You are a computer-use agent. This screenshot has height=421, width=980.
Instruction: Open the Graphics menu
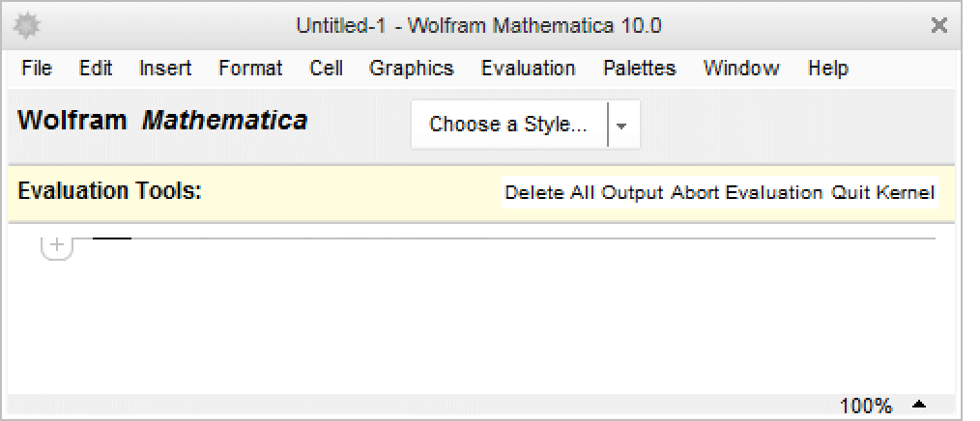click(411, 69)
